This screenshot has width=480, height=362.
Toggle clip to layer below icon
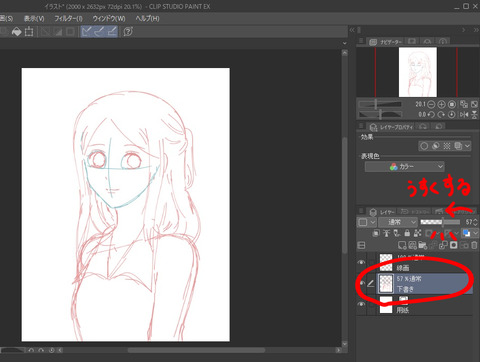tap(376, 233)
